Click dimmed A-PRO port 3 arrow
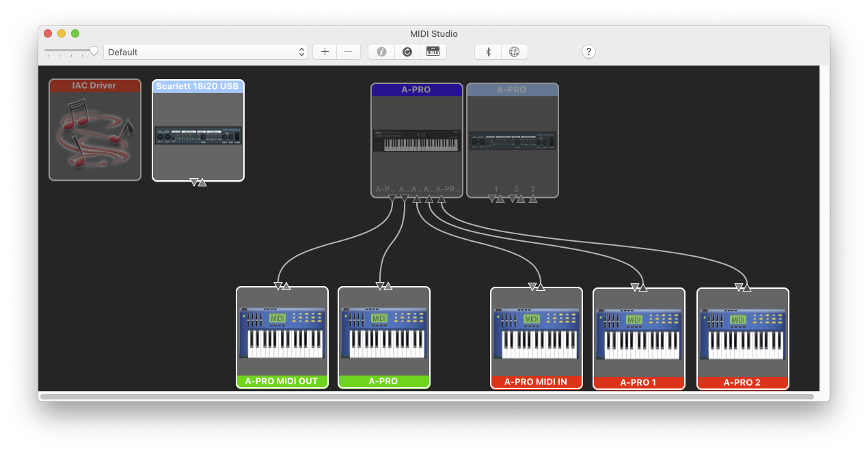 (533, 199)
